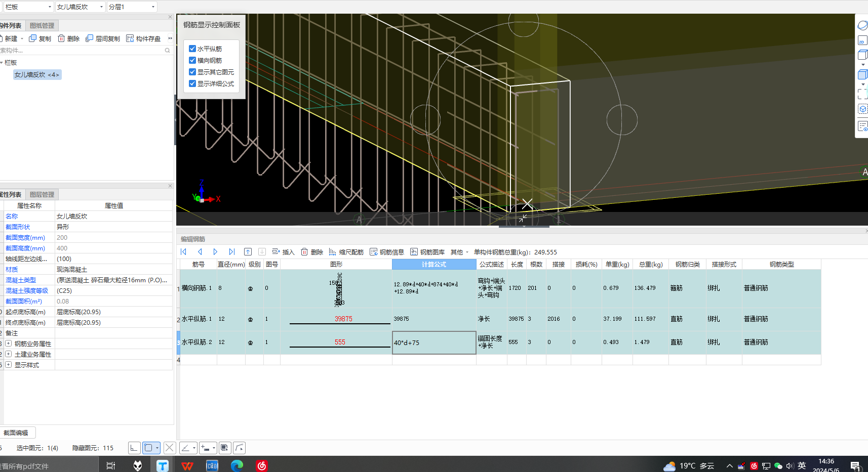Open 女儿墙反坎 component dropdown

coord(80,7)
